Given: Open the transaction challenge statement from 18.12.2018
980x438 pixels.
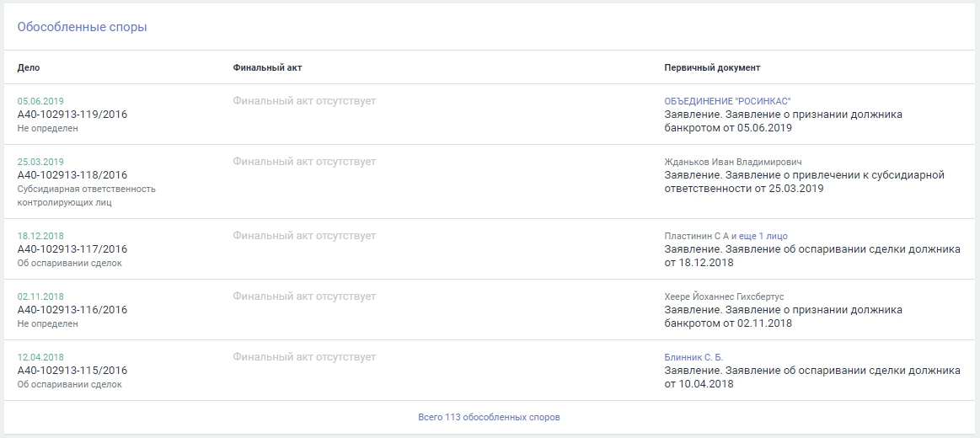Looking at the screenshot, I should tap(812, 256).
